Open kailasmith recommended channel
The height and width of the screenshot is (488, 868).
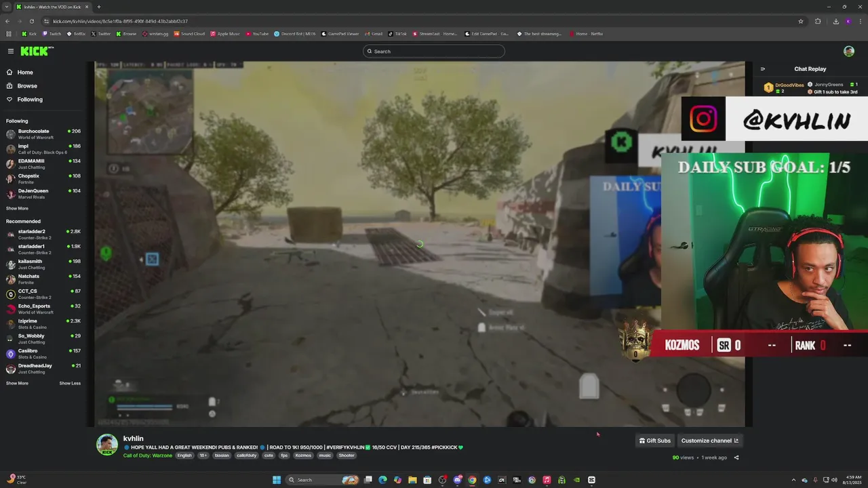click(43, 264)
